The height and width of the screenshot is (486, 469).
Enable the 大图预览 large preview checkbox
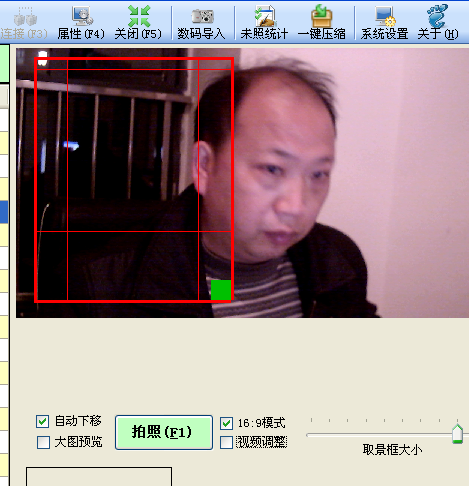pyautogui.click(x=43, y=442)
